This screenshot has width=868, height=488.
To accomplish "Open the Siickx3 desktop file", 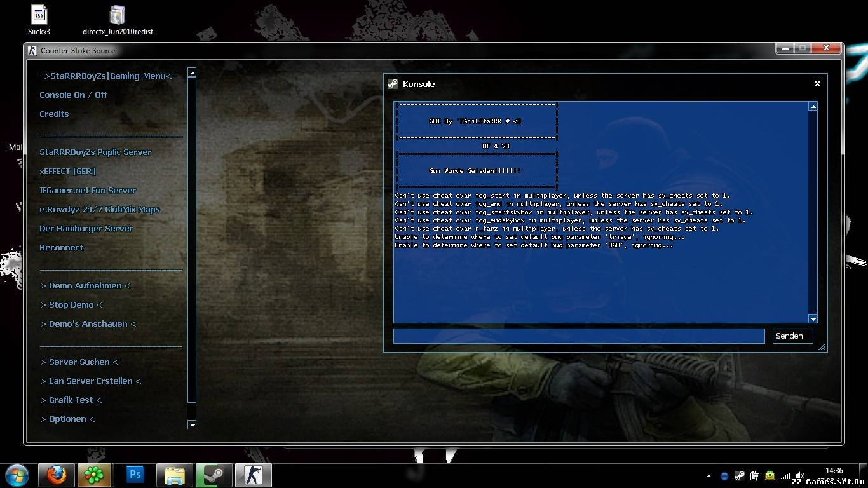I will 39,20.
